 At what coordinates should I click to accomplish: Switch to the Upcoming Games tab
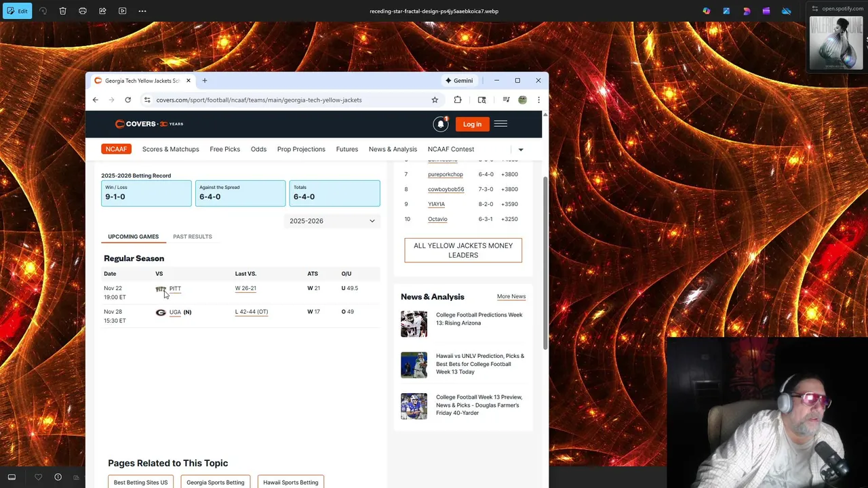coord(133,237)
